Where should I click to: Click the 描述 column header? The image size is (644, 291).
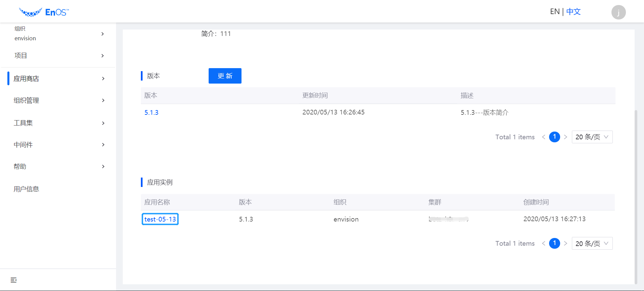pos(467,96)
